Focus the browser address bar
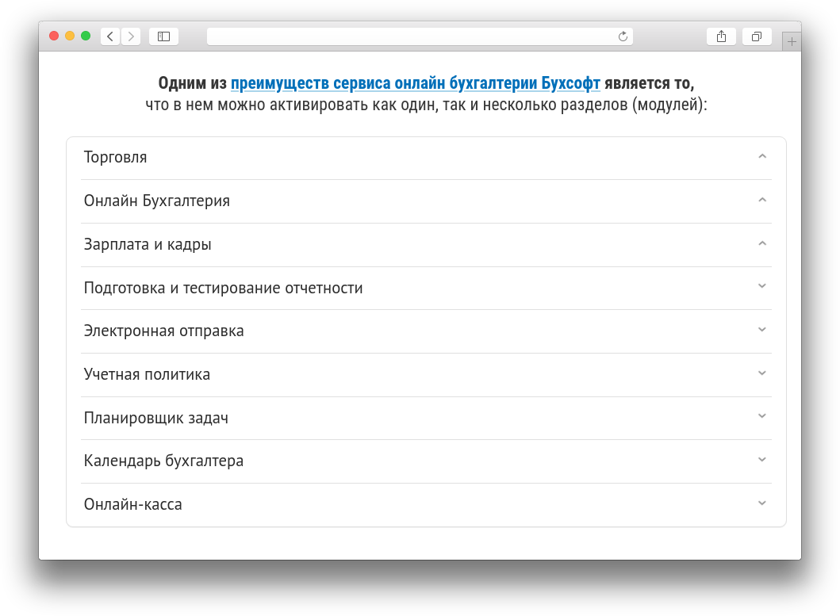 [x=420, y=36]
